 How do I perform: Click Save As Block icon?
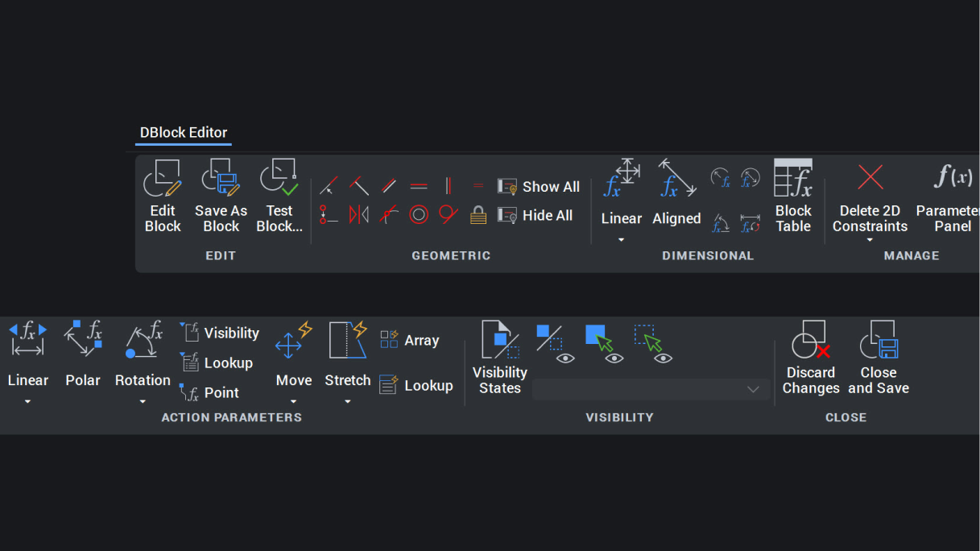(221, 178)
